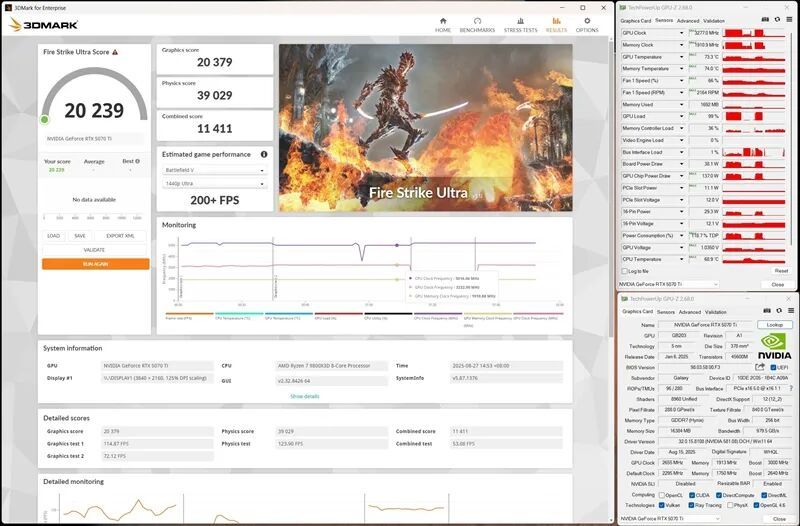Open the 1440p Ultra resolution dropdown

[216, 184]
